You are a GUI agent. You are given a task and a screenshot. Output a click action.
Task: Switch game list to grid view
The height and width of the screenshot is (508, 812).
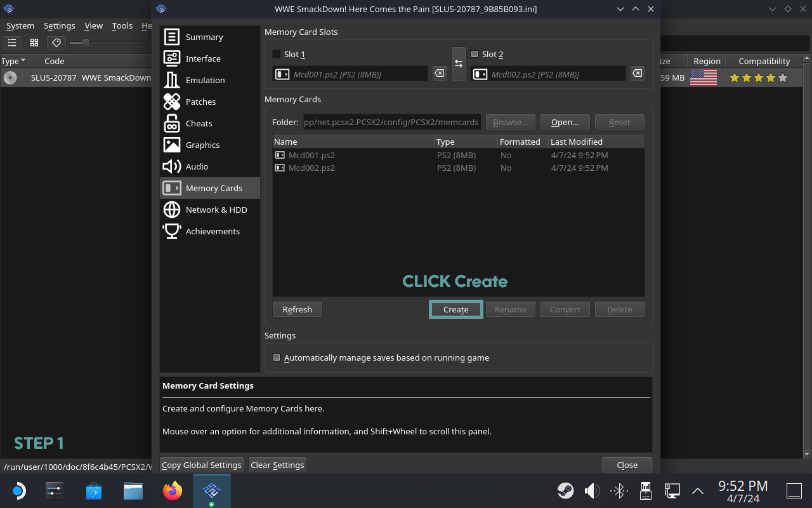(x=34, y=43)
